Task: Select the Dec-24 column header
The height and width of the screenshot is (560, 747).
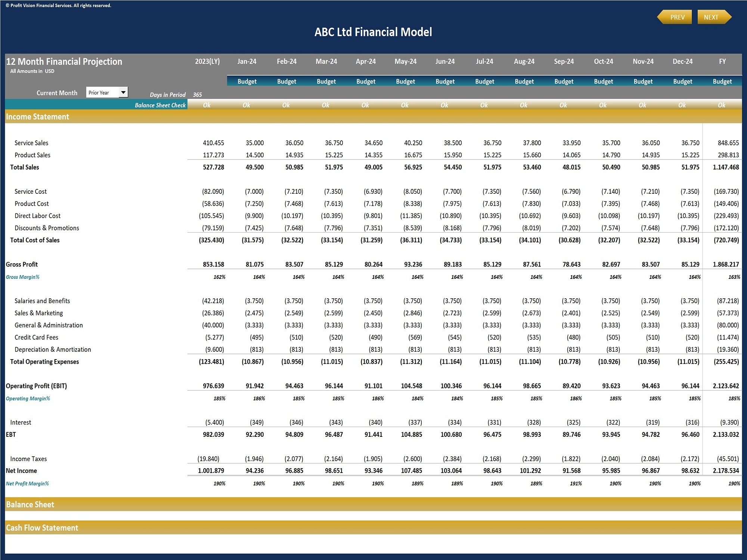Action: (x=682, y=61)
